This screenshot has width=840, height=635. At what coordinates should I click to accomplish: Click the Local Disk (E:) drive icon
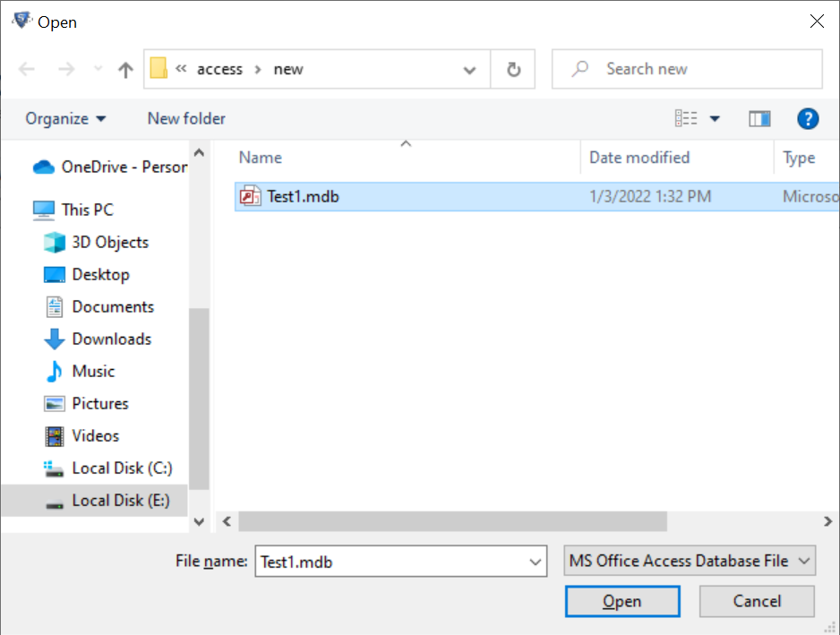[54, 504]
